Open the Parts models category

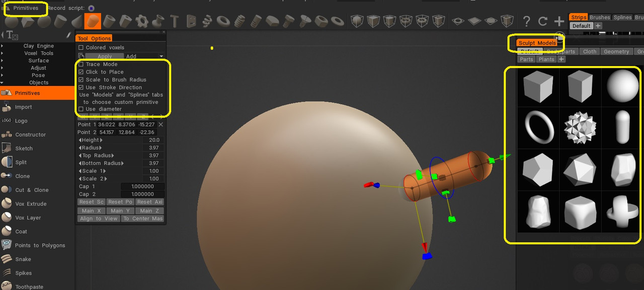[526, 59]
